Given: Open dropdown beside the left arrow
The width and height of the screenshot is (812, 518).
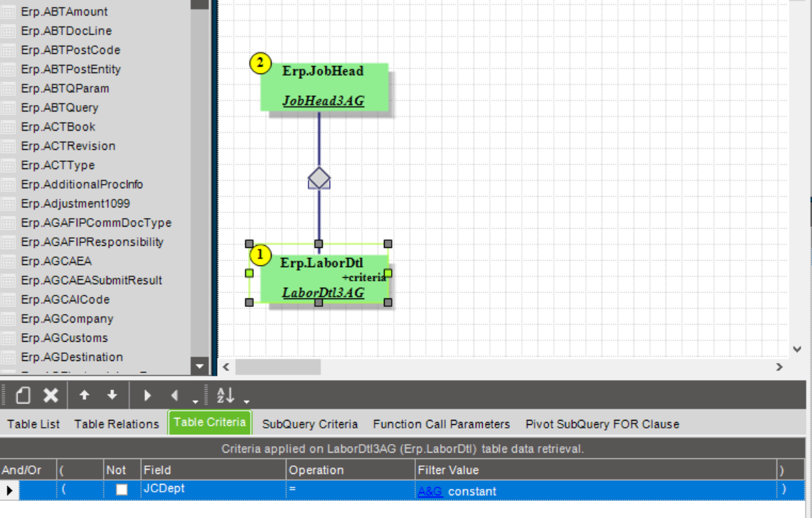Looking at the screenshot, I should (195, 401).
